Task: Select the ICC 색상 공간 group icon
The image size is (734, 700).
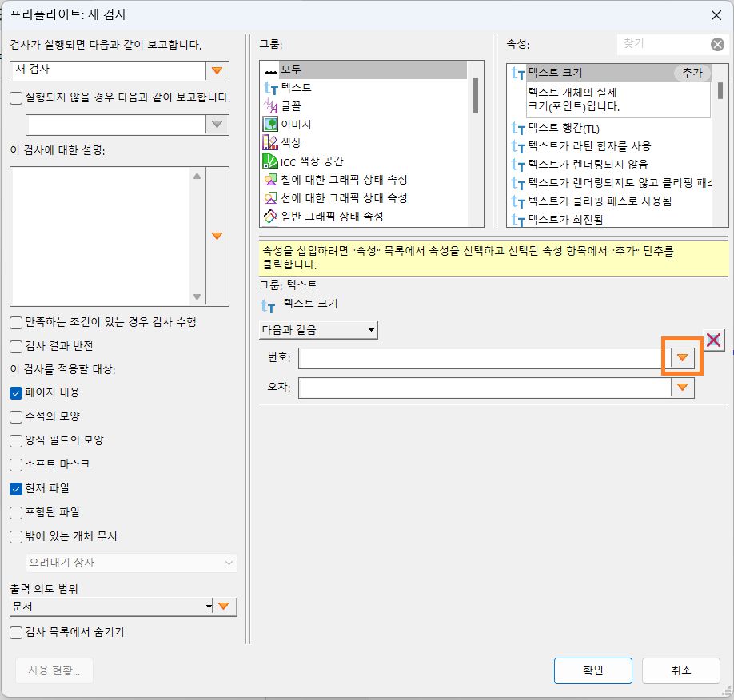Action: click(271, 161)
